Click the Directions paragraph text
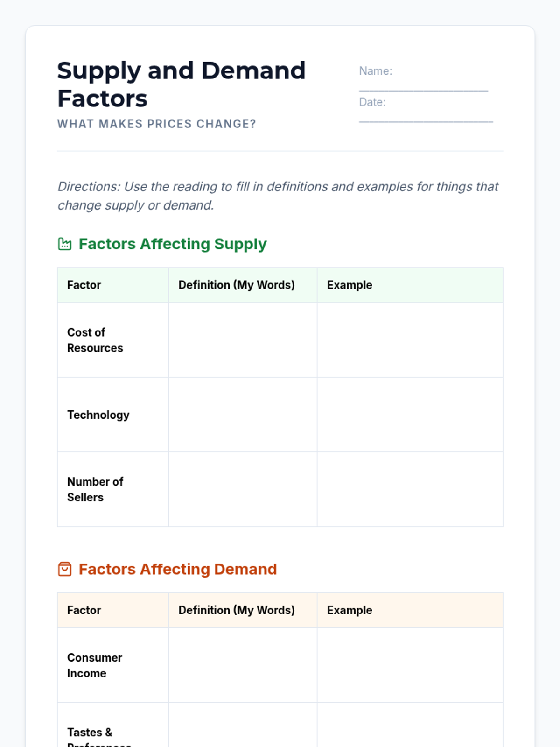The height and width of the screenshot is (747, 560). [278, 196]
